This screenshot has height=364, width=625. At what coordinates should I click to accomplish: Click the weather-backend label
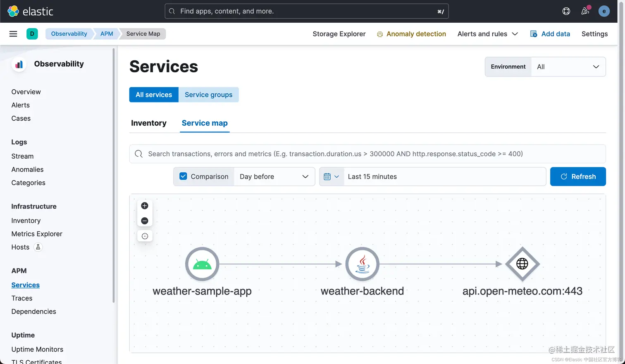(x=363, y=291)
